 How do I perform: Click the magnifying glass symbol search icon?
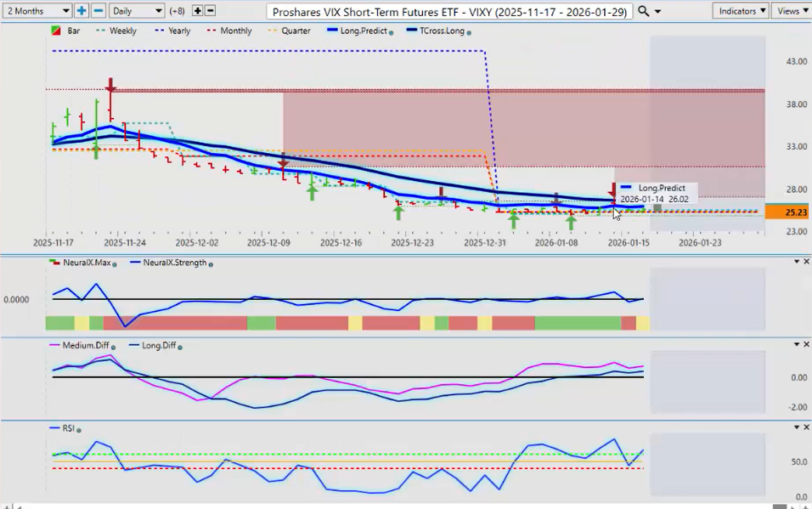coord(644,11)
